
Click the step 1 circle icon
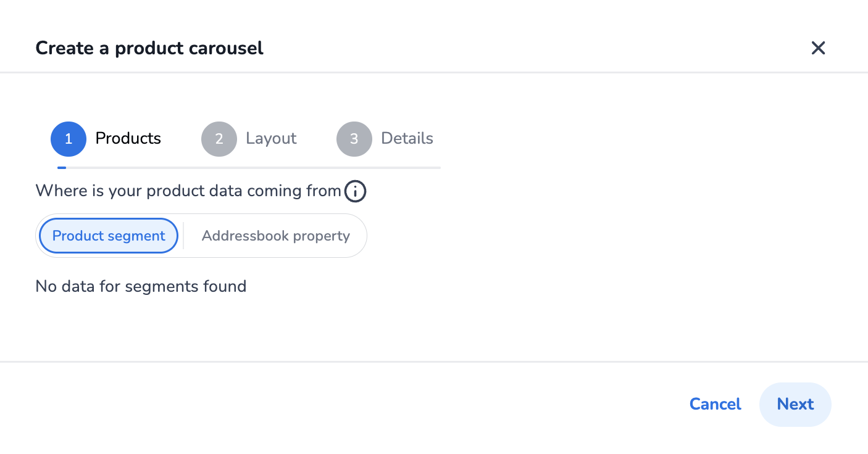pyautogui.click(x=69, y=139)
